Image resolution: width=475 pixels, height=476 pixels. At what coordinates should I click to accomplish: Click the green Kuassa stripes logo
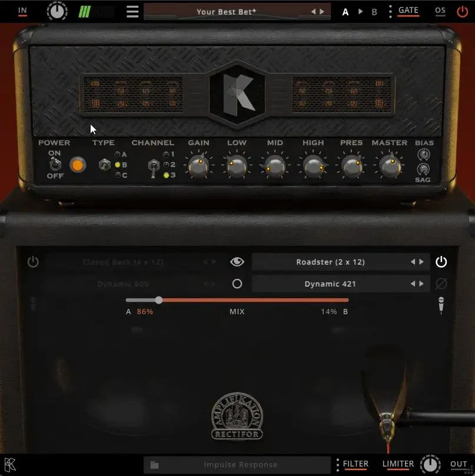tap(84, 12)
